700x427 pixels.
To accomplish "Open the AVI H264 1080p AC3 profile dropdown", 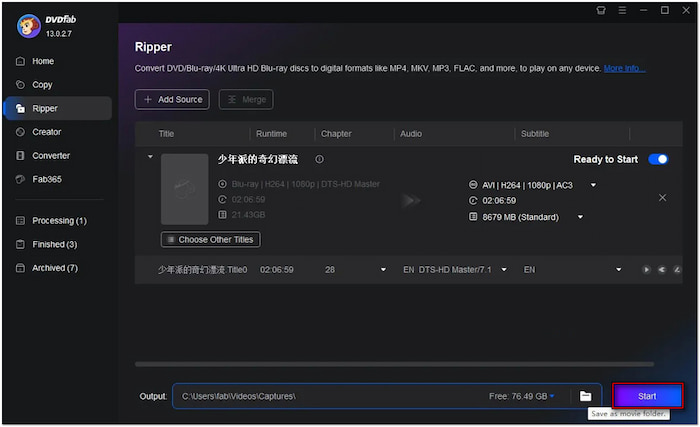I will pos(593,185).
